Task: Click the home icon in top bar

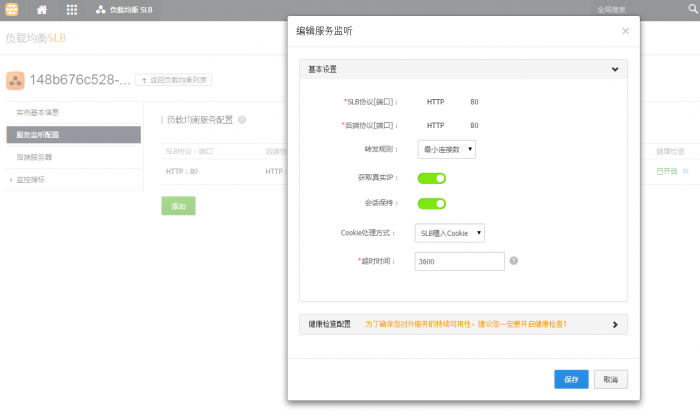Action: pos(42,9)
